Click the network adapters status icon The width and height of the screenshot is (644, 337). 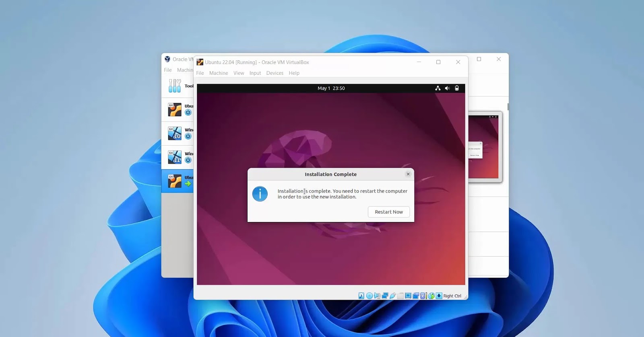(x=385, y=296)
